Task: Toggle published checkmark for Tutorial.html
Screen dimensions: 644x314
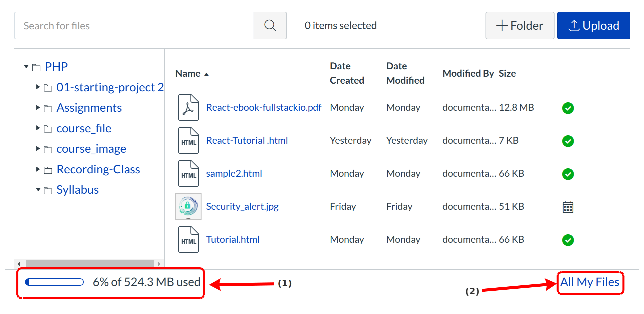Action: [x=568, y=240]
